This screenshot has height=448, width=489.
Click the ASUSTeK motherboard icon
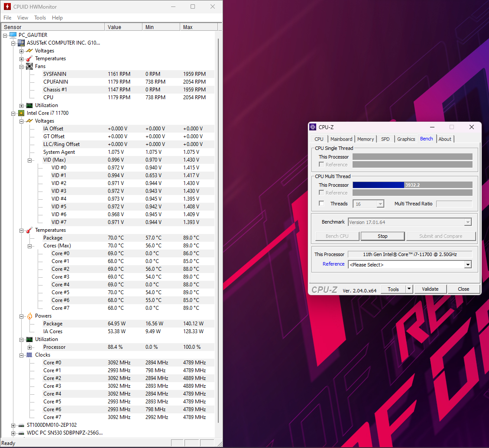click(x=21, y=43)
